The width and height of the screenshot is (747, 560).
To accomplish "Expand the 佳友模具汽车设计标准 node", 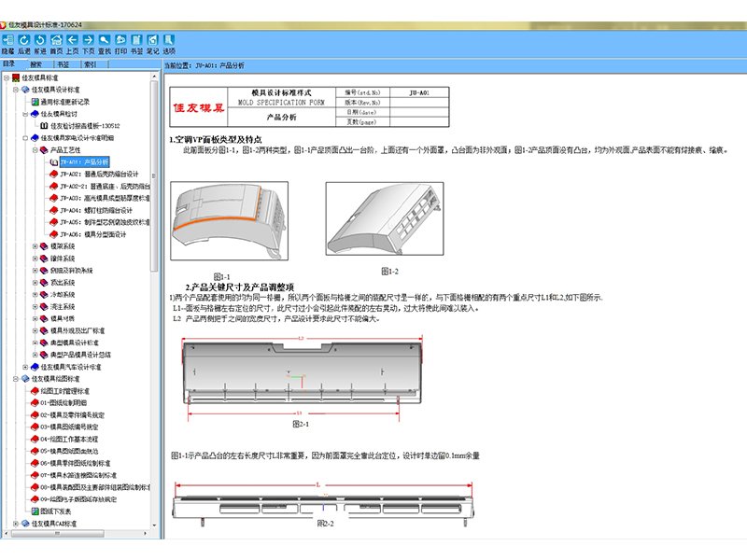I will (25, 367).
